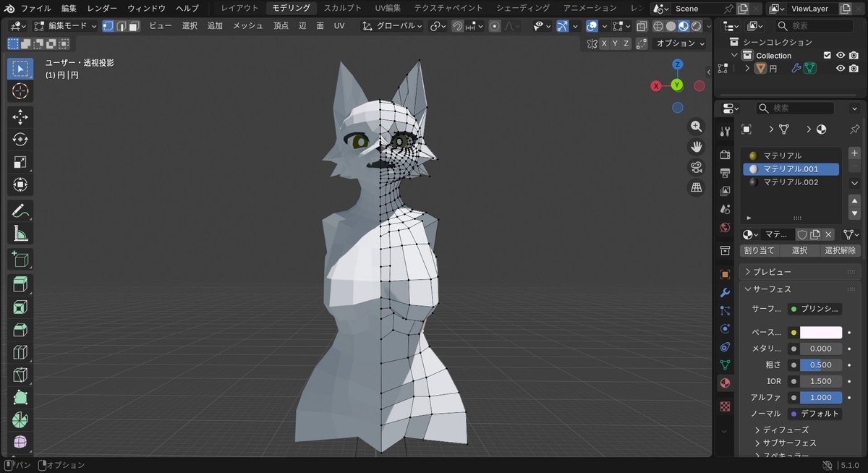Open the メッシュ header menu

pyautogui.click(x=248, y=25)
